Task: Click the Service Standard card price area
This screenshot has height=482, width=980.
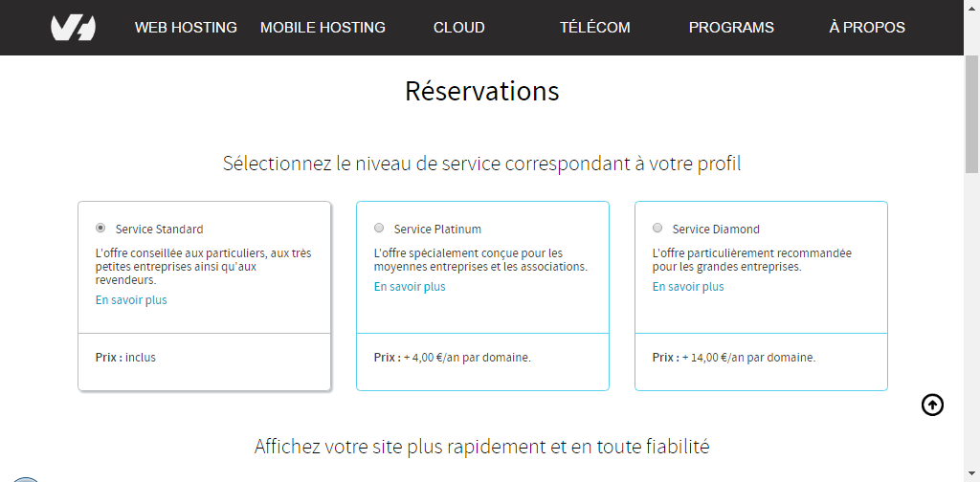Action: coord(205,361)
